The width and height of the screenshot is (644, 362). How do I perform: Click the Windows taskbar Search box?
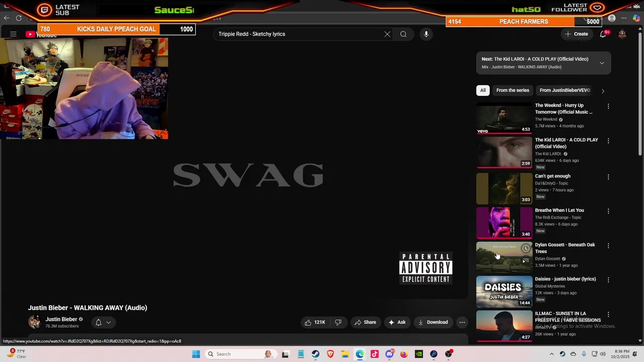pyautogui.click(x=240, y=354)
